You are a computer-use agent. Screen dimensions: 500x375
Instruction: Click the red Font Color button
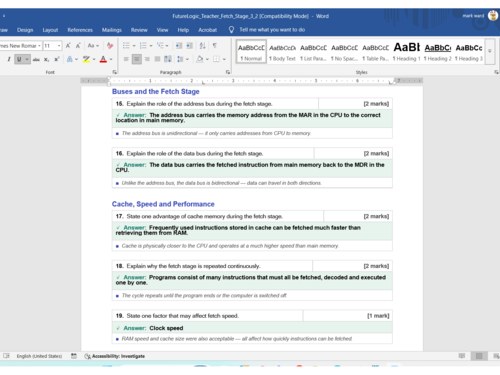tap(103, 59)
